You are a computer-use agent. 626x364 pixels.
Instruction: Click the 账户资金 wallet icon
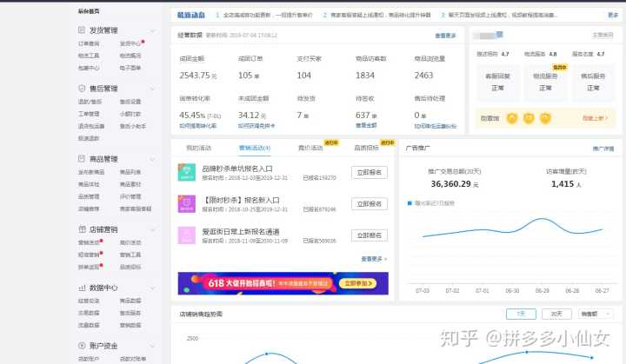click(83, 346)
